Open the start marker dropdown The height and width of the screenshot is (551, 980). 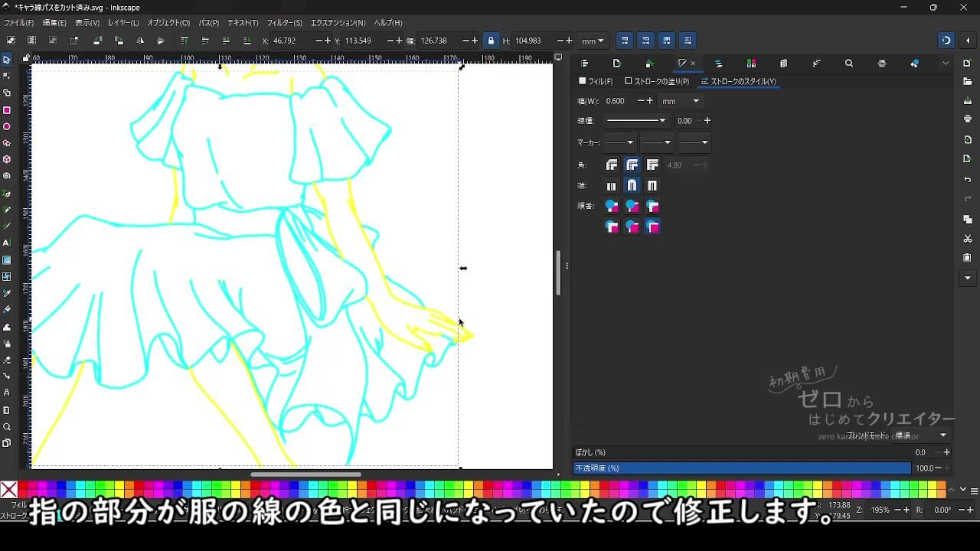pyautogui.click(x=619, y=142)
